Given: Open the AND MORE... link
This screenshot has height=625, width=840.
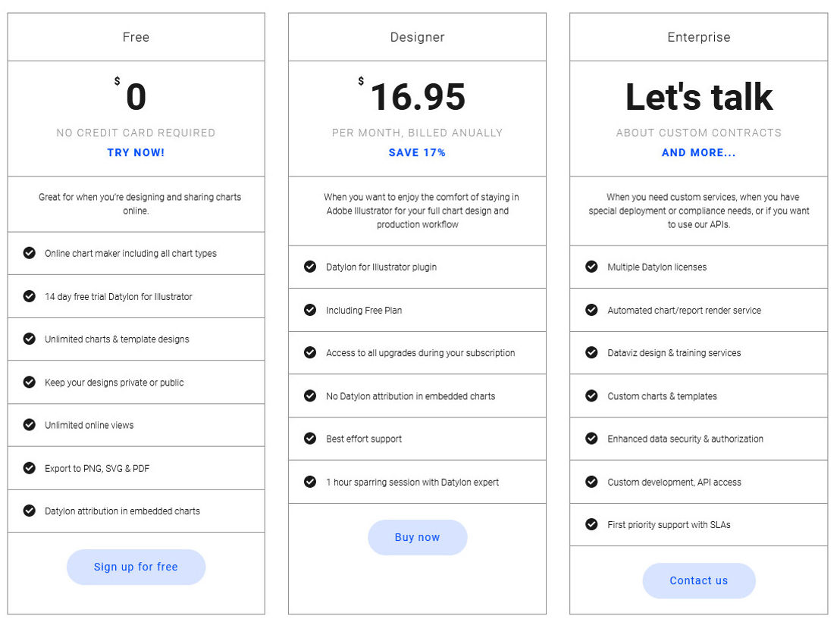Looking at the screenshot, I should coord(699,152).
